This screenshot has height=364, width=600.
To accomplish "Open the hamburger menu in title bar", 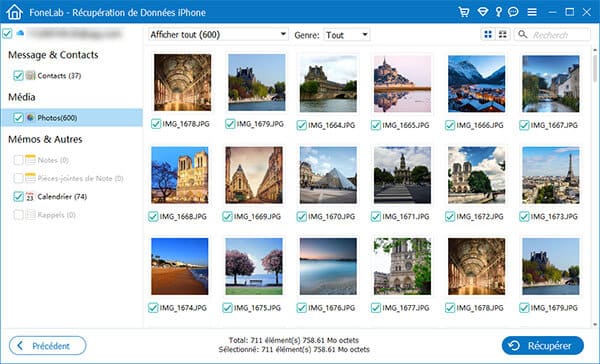I will coord(532,12).
